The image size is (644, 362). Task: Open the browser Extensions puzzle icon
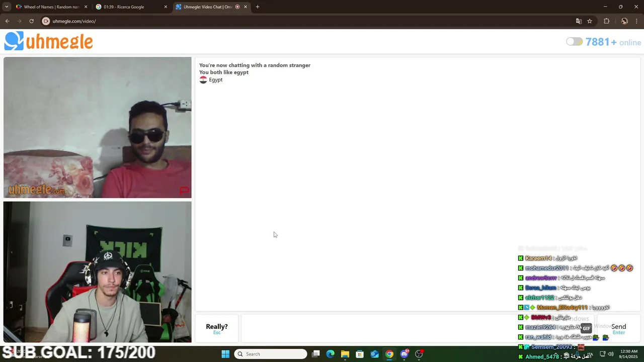pyautogui.click(x=606, y=21)
